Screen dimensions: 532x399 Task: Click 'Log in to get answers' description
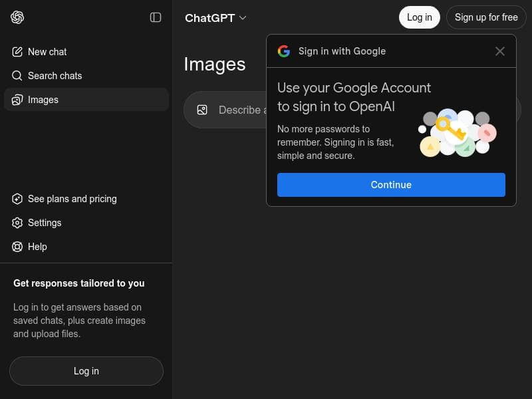point(79,321)
